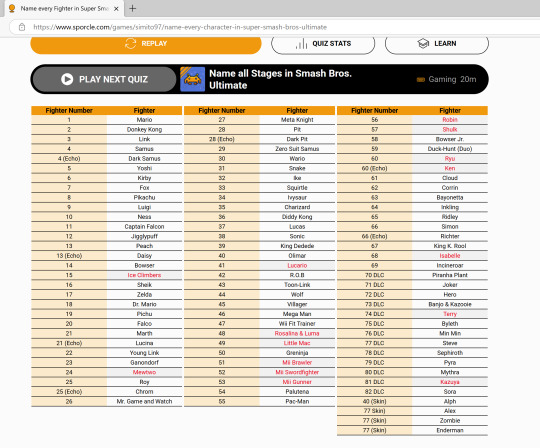Select the sporcle.com URL in the address bar
This screenshot has width=540, height=448.
point(180,27)
